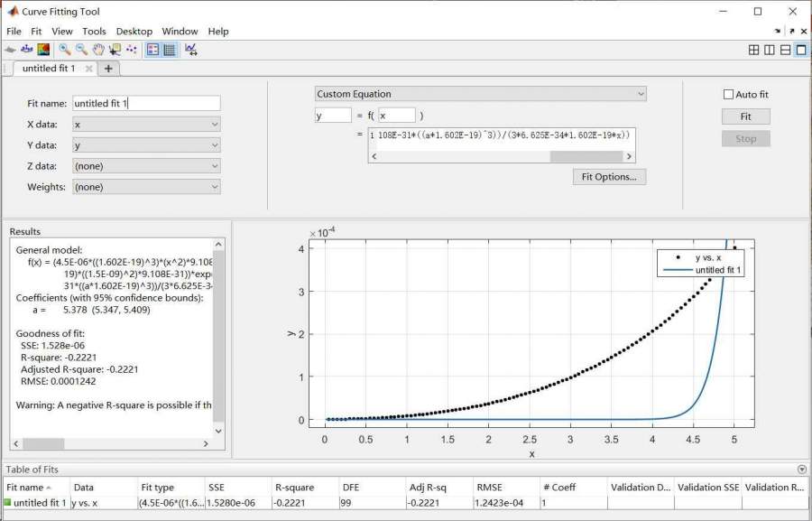The width and height of the screenshot is (812, 521).
Task: Add a new fit tab with plus
Action: pyautogui.click(x=108, y=69)
